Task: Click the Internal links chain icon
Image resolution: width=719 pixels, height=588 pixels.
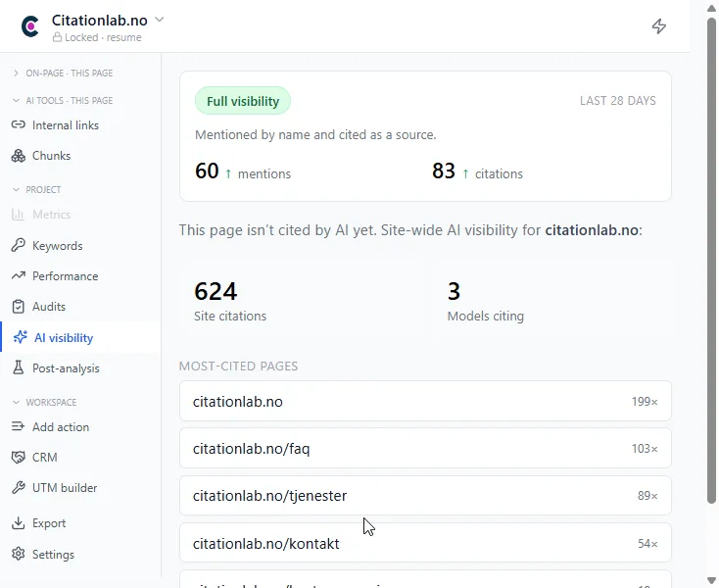Action: click(x=19, y=124)
